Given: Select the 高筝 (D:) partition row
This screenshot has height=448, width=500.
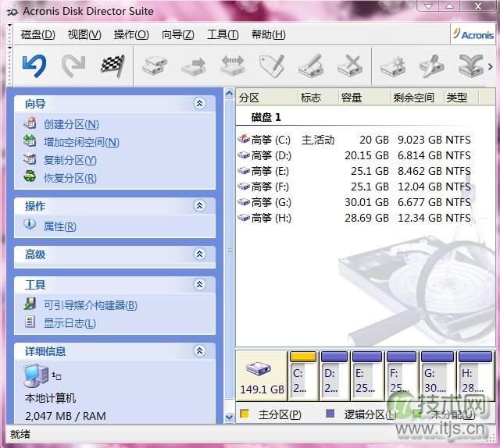Looking at the screenshot, I should tap(354, 155).
